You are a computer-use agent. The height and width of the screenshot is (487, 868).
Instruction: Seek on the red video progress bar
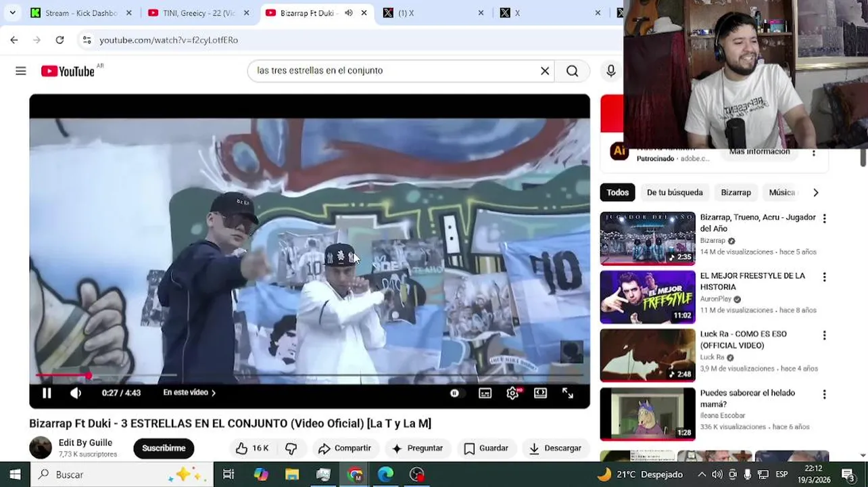(x=310, y=375)
